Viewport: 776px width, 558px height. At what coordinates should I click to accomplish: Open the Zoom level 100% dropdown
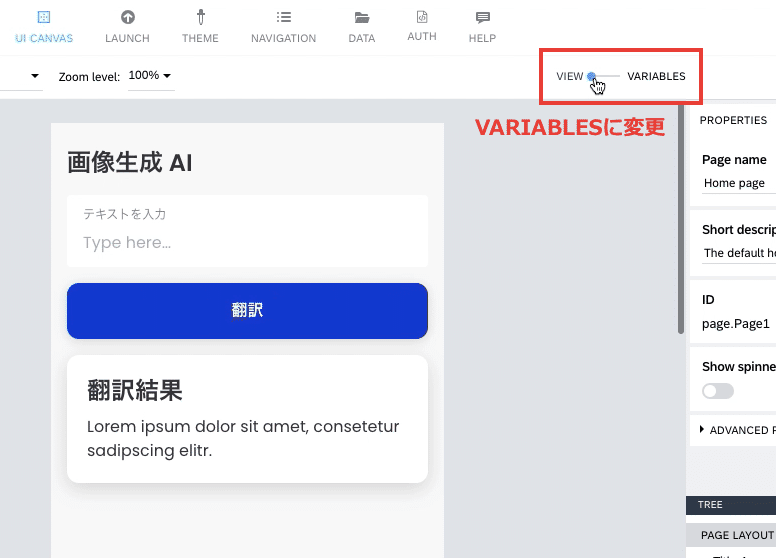click(150, 76)
